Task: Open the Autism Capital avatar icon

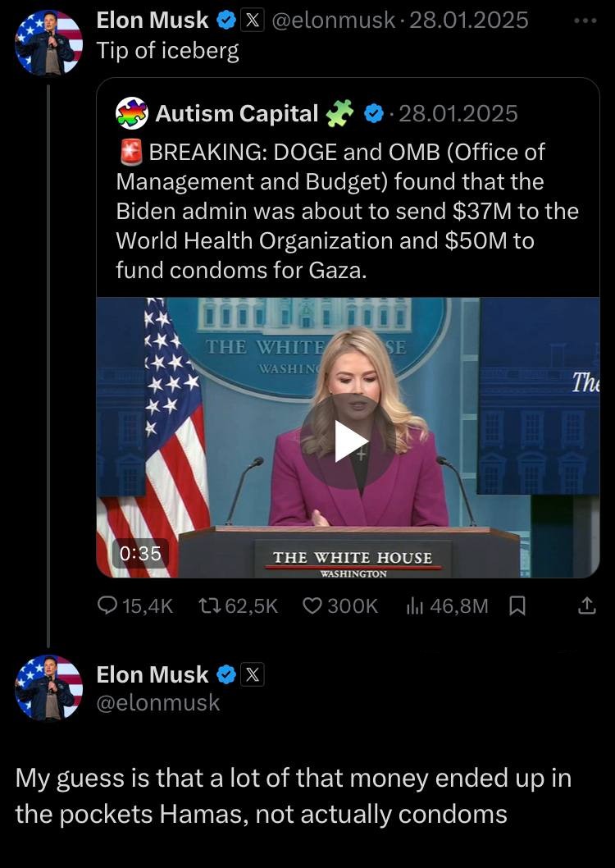Action: [132, 113]
